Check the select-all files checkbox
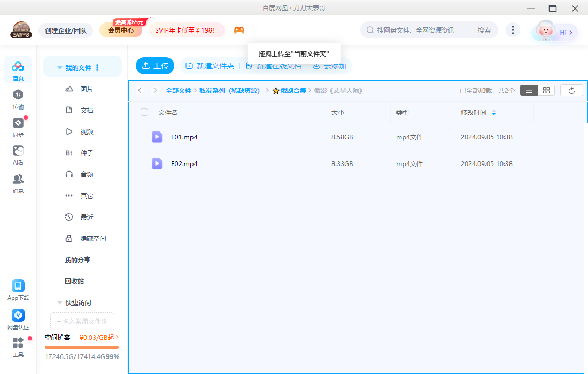The image size is (588, 374). coord(144,112)
